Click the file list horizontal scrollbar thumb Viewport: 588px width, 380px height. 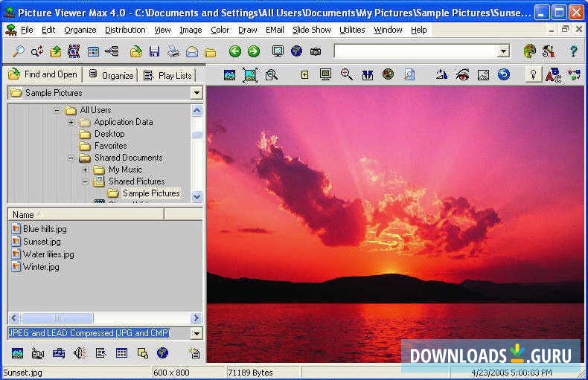pyautogui.click(x=57, y=318)
